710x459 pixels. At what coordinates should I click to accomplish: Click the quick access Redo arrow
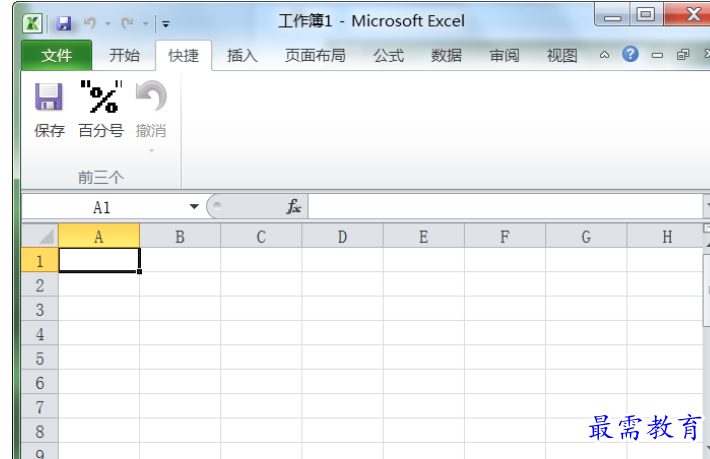click(x=127, y=23)
